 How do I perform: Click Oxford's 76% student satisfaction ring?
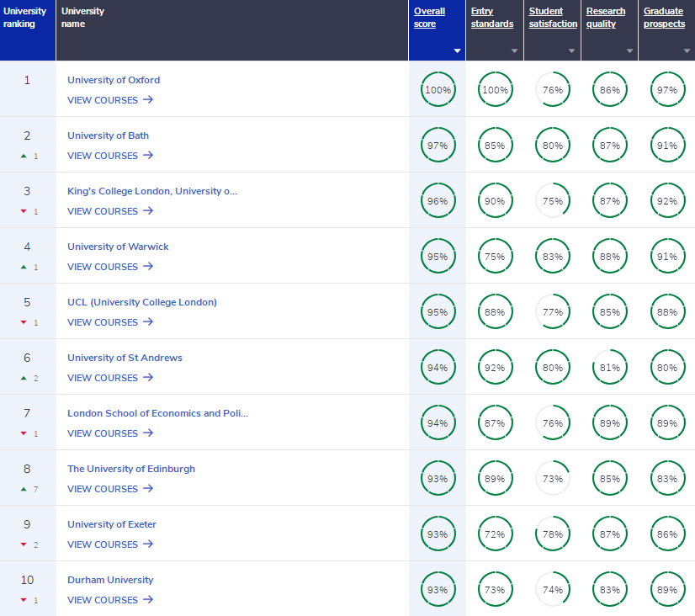[x=553, y=89]
